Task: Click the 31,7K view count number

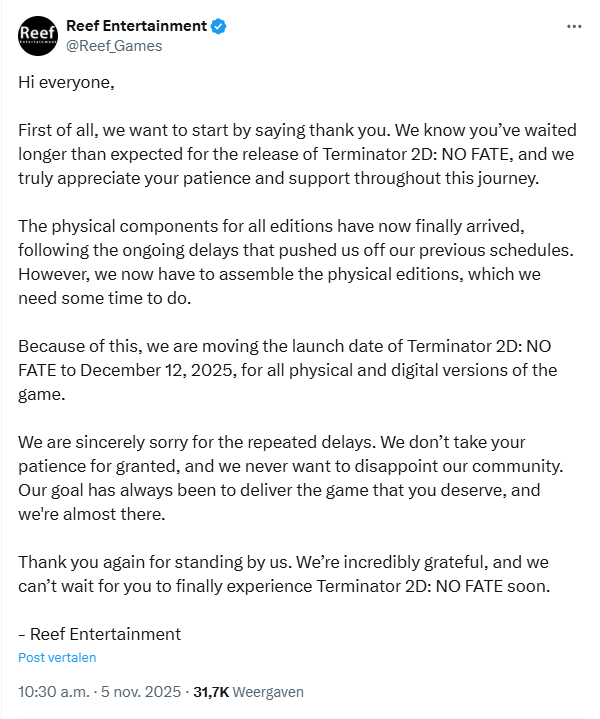Action: 211,691
